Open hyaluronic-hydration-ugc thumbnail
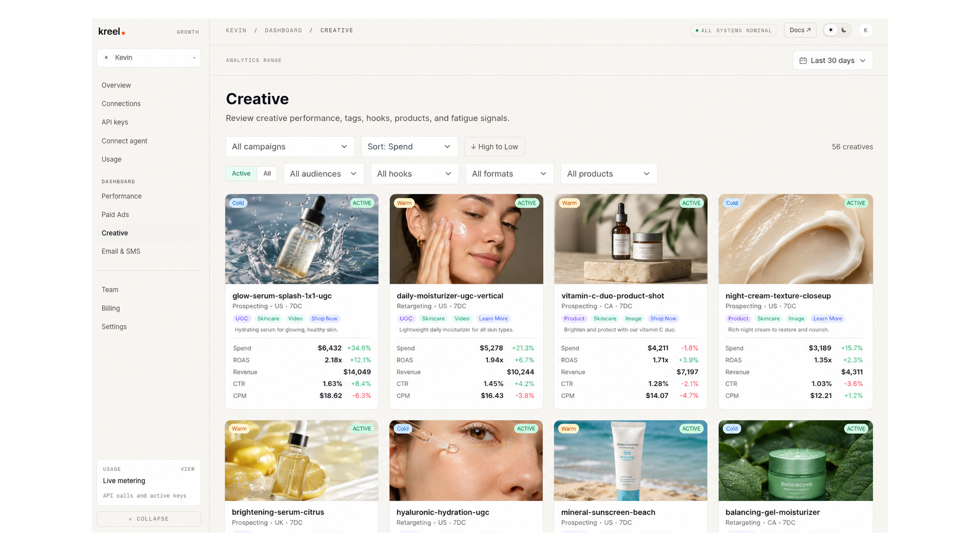 pos(466,461)
